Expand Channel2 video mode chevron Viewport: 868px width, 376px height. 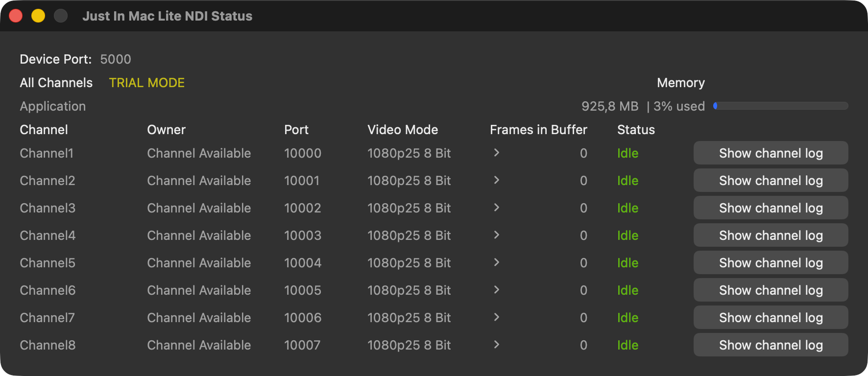pyautogui.click(x=496, y=180)
